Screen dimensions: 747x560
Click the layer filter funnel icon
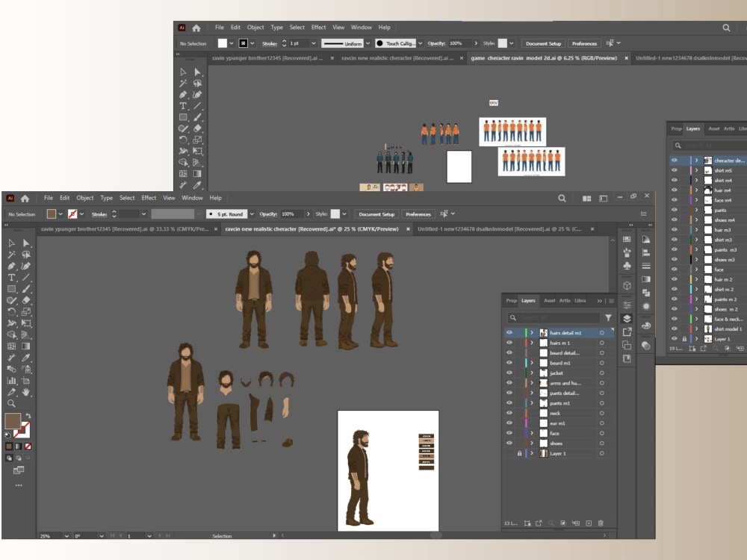click(x=608, y=317)
